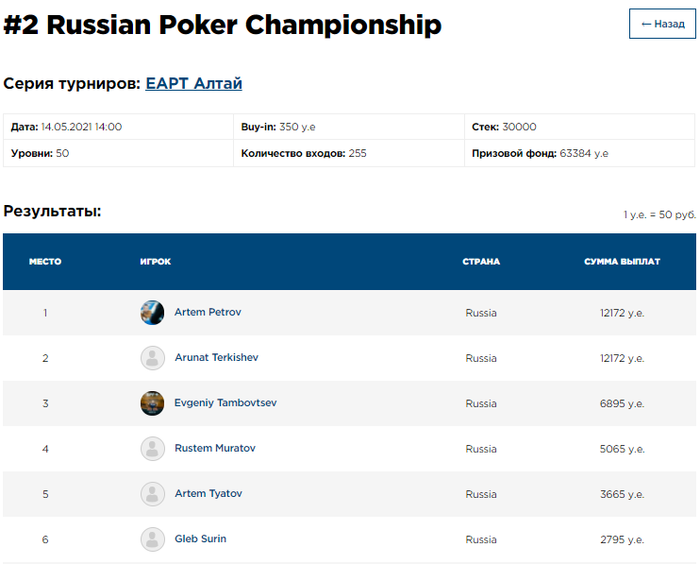Go back with the Назад button
This screenshot has height=564, width=700.
coord(662,24)
